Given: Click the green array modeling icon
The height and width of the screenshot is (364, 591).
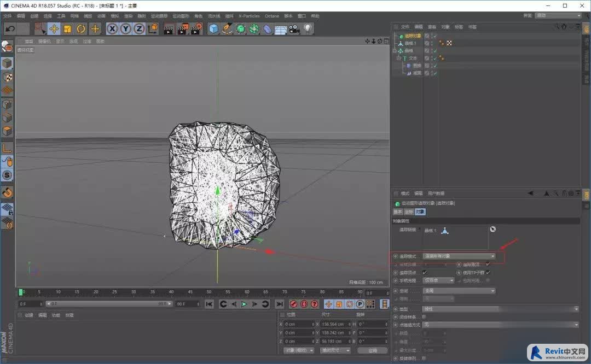Looking at the screenshot, I should pyautogui.click(x=254, y=28).
